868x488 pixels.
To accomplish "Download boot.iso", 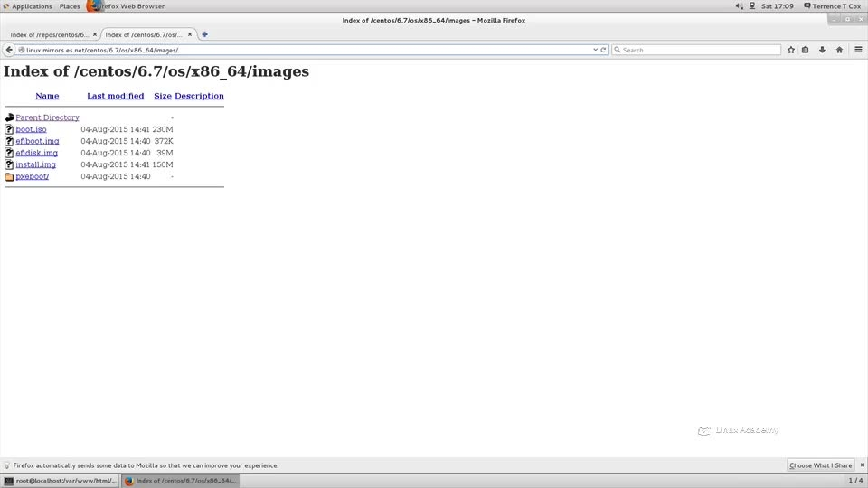I will tap(31, 129).
